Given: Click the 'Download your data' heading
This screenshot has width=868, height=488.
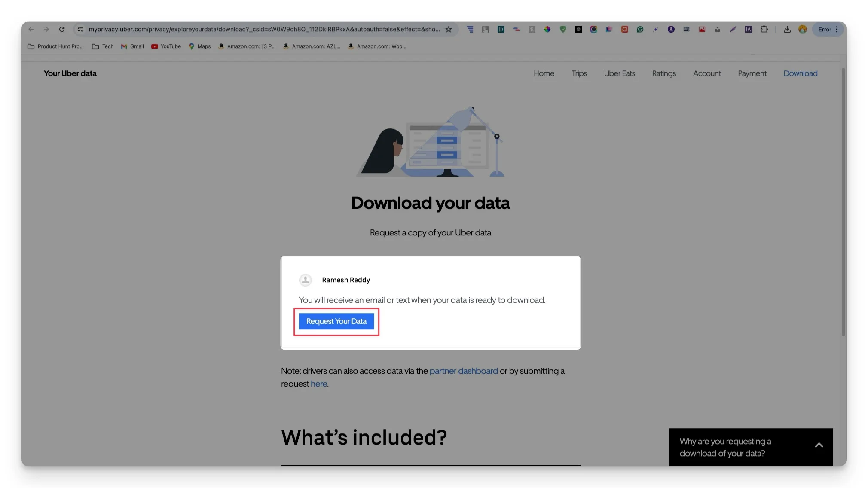Looking at the screenshot, I should (x=431, y=203).
